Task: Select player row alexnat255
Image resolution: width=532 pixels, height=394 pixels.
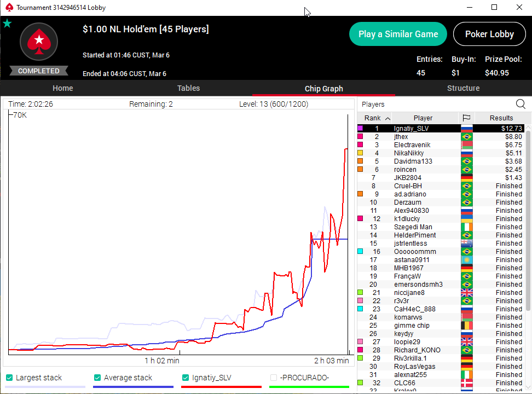Action: [441, 375]
